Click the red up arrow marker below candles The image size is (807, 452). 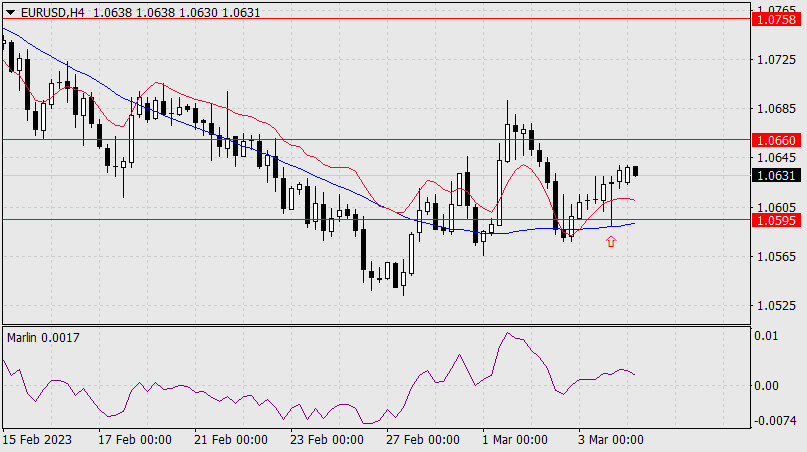click(611, 241)
